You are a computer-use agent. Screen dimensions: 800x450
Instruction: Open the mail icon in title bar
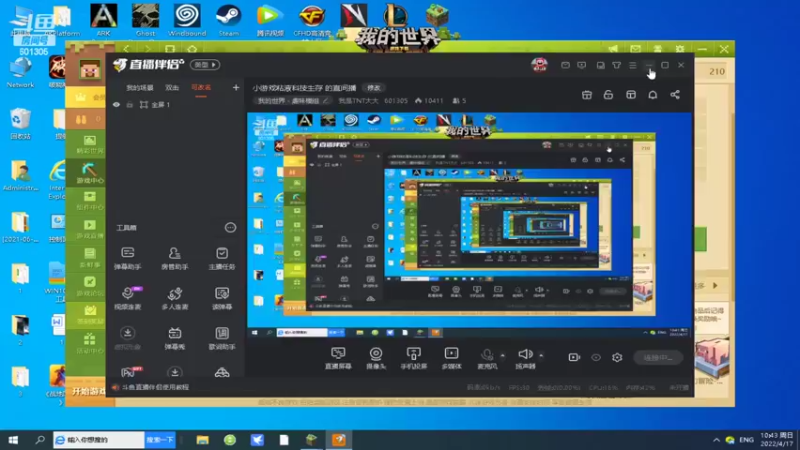[565, 65]
